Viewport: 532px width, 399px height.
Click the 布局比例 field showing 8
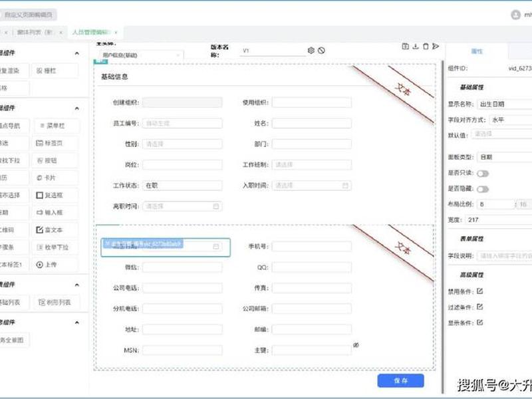[495, 204]
